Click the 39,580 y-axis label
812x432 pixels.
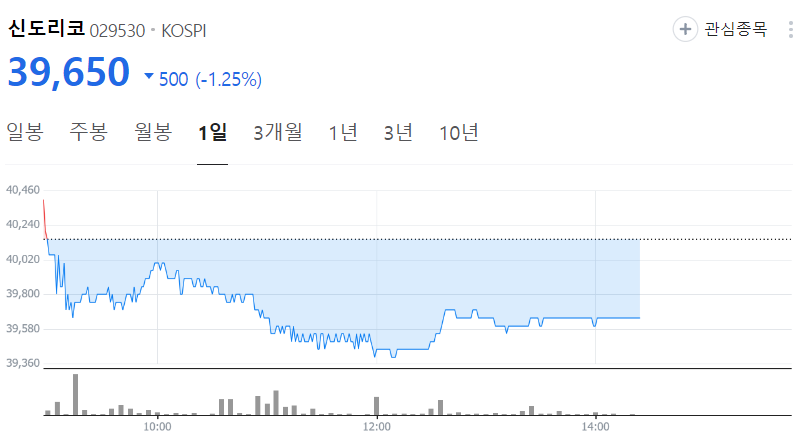coord(23,329)
